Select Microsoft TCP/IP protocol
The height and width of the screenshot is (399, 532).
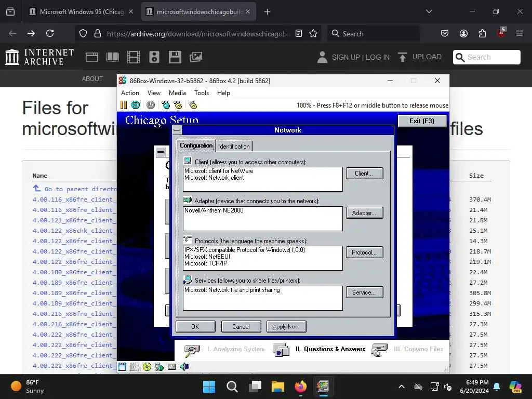click(x=206, y=263)
